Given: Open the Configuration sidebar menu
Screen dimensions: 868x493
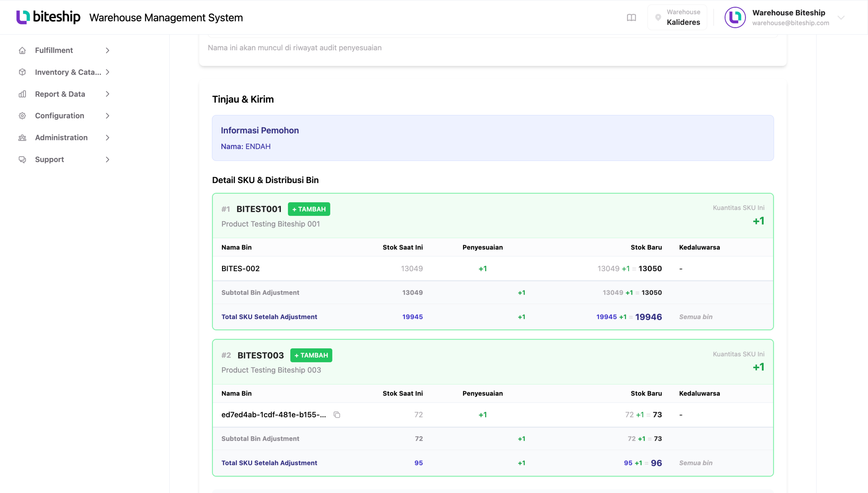Looking at the screenshot, I should (x=64, y=116).
